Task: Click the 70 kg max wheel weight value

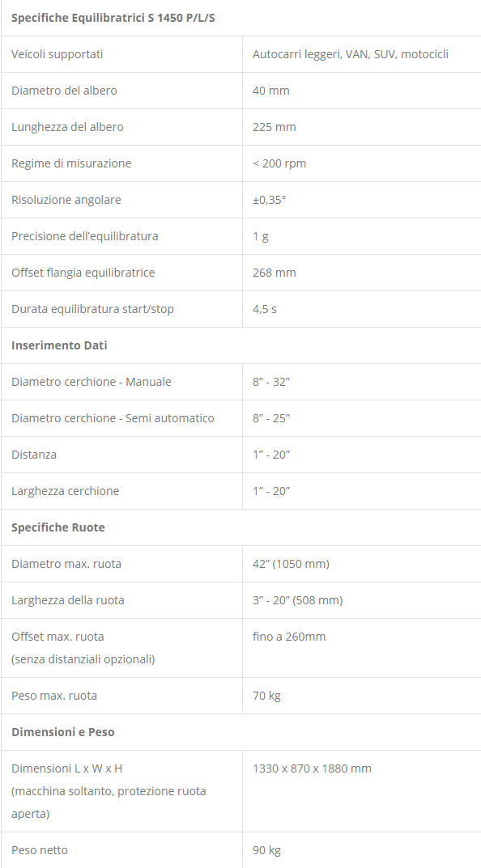Action: click(266, 695)
